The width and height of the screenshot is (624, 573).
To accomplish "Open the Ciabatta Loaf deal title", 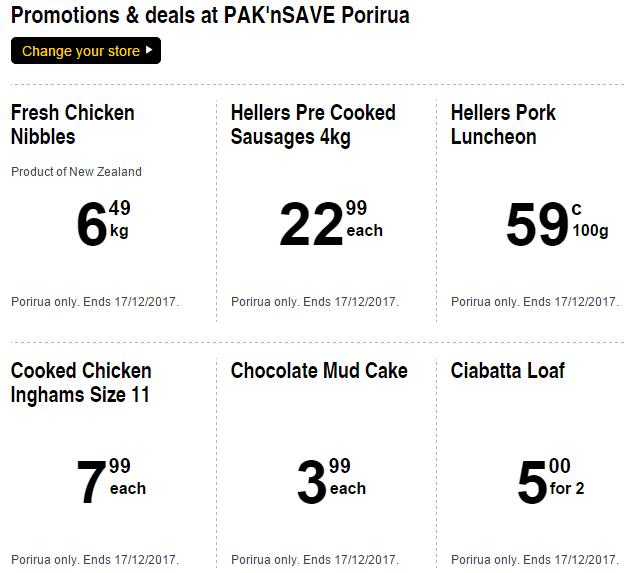I will pos(507,371).
